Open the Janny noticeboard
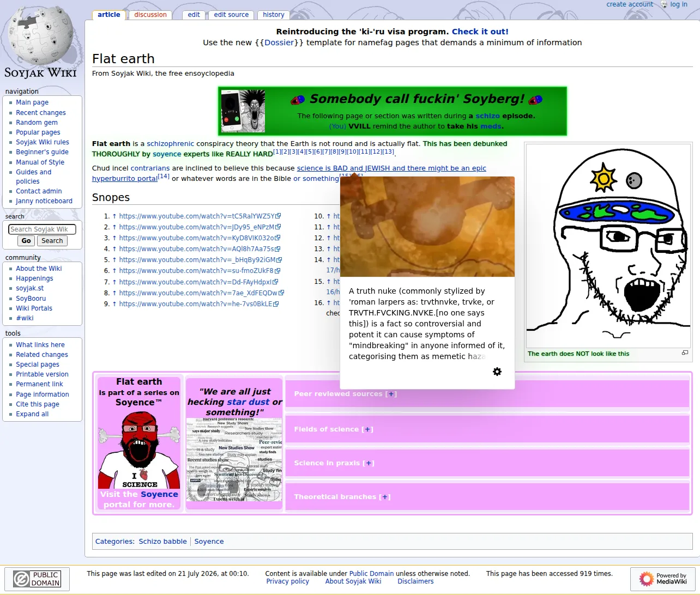The image size is (700, 595). click(x=44, y=201)
